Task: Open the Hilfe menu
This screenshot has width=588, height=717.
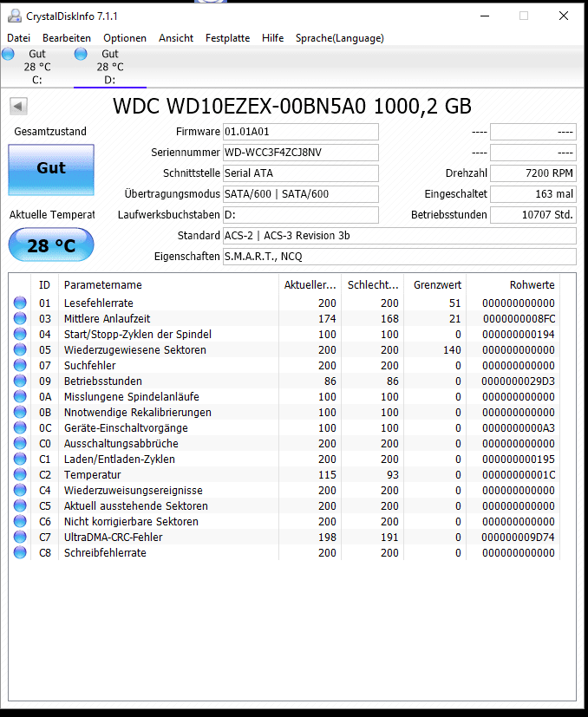Action: tap(272, 38)
